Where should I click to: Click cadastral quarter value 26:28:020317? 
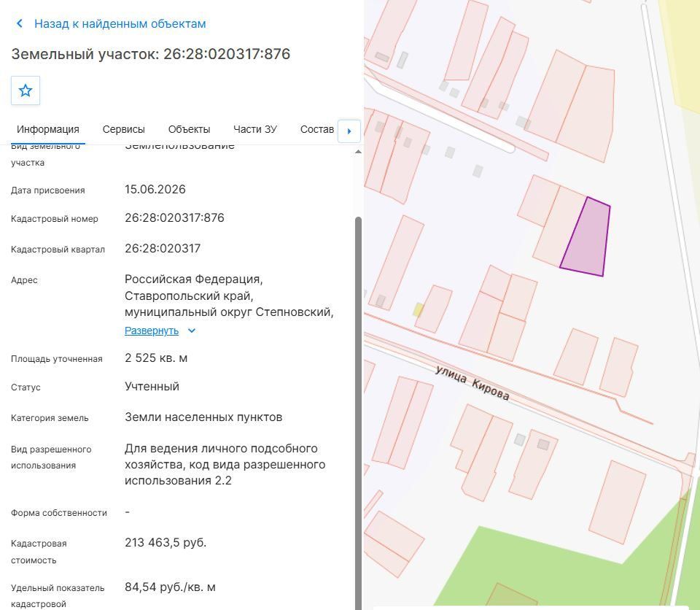(163, 248)
